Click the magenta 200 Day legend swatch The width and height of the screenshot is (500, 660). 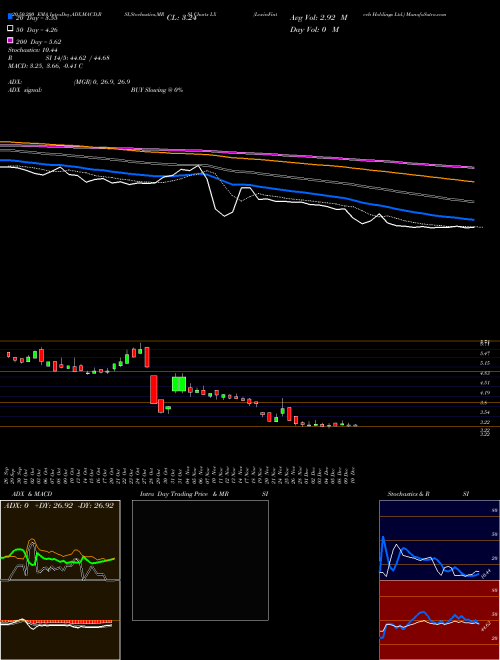tap(10, 40)
